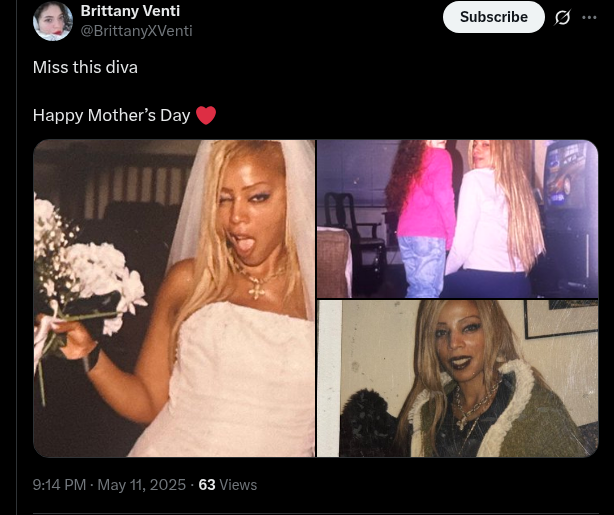614x515 pixels.
Task: Open the top-right photo with pink sweater
Action: (457, 219)
